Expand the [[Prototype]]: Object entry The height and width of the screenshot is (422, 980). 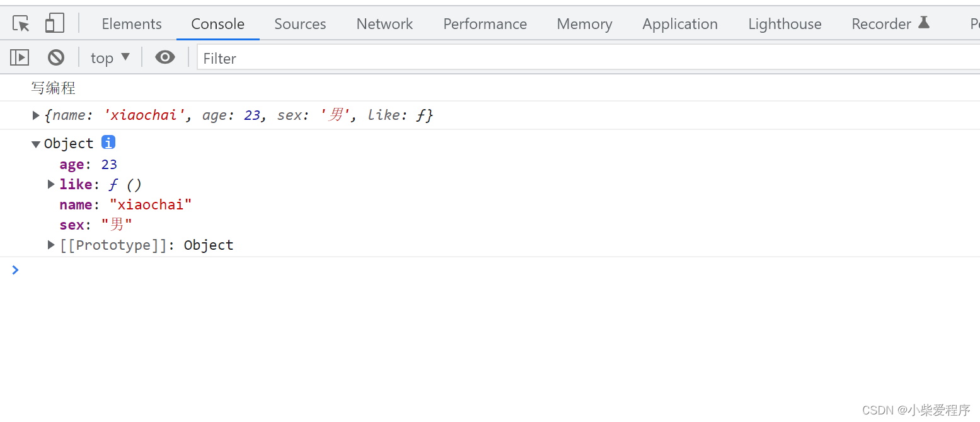52,245
